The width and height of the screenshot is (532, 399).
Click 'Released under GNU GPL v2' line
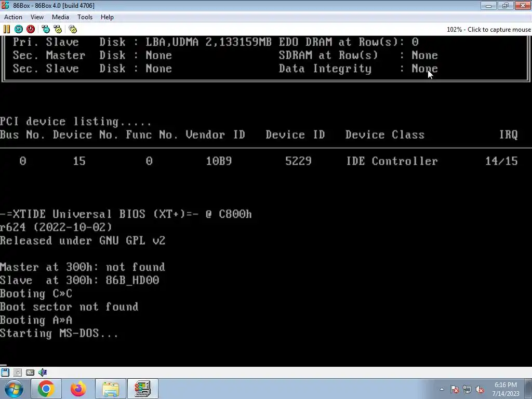point(83,241)
